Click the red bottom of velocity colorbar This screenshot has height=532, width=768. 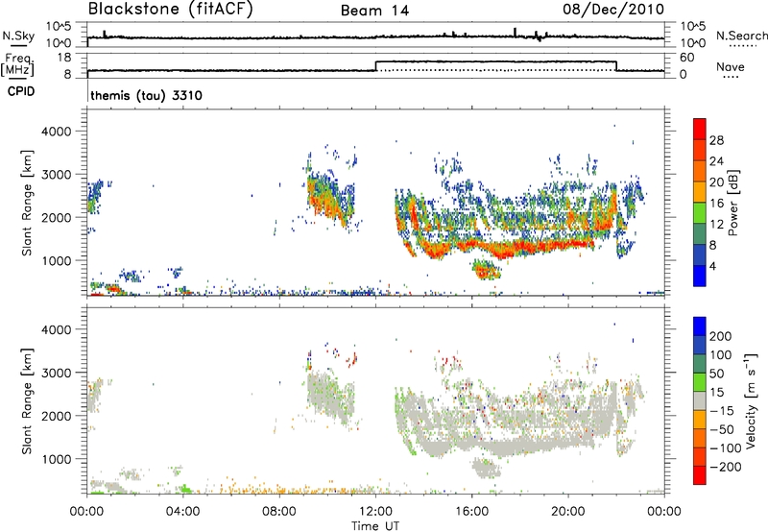click(700, 475)
